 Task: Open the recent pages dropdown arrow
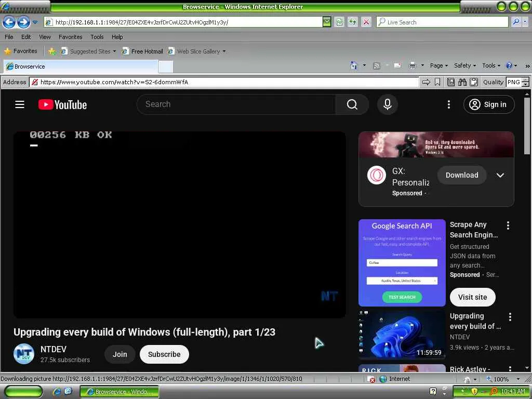(x=35, y=22)
